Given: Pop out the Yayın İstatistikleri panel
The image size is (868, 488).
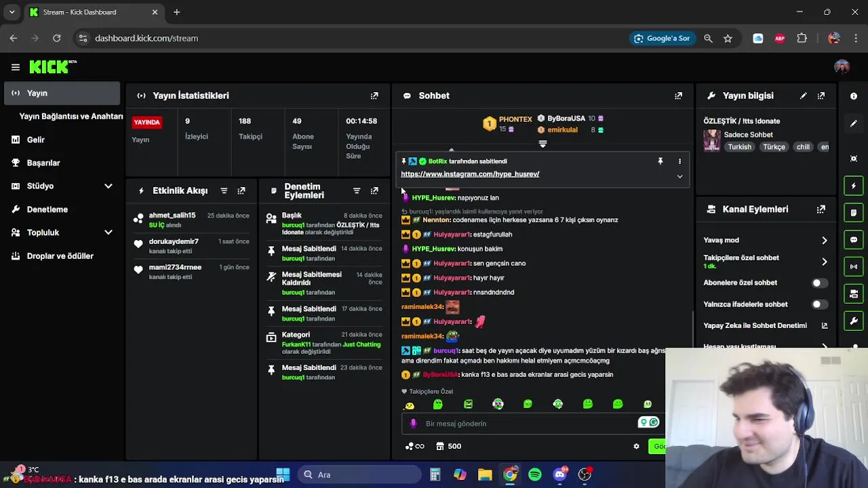Looking at the screenshot, I should [374, 96].
